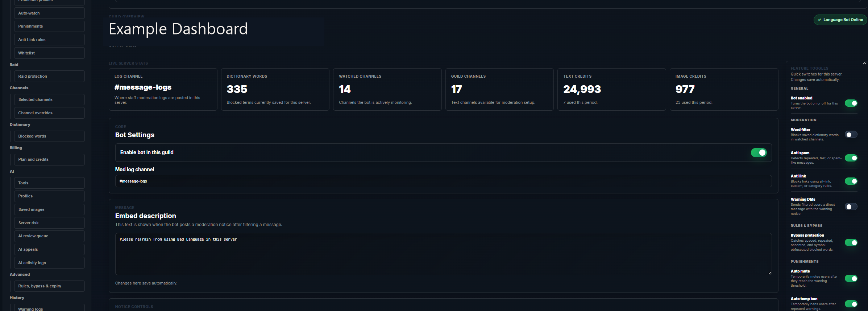
Task: Click inside the Embed description text area
Action: point(443,254)
